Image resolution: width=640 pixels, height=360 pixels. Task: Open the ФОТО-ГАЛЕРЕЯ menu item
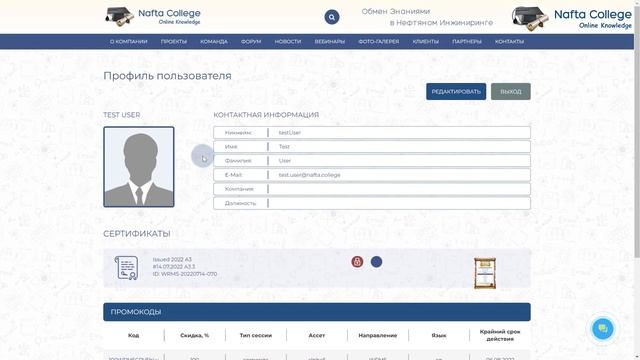[x=379, y=42]
